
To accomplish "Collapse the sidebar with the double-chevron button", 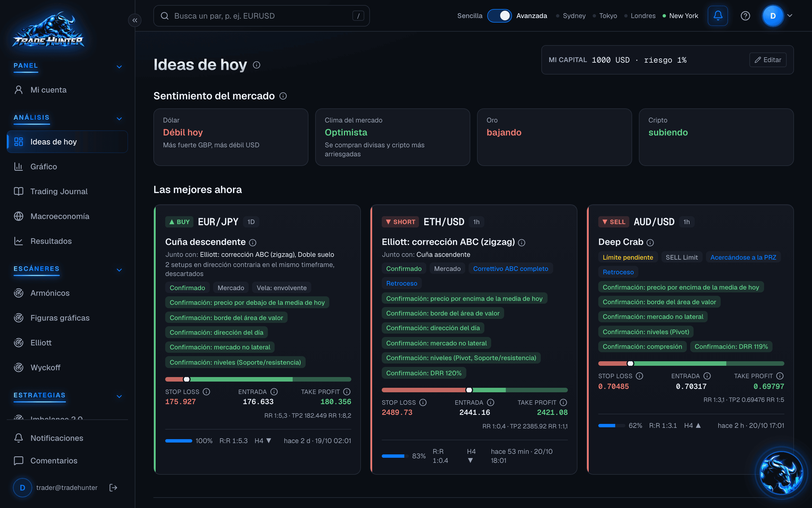I will tap(134, 20).
